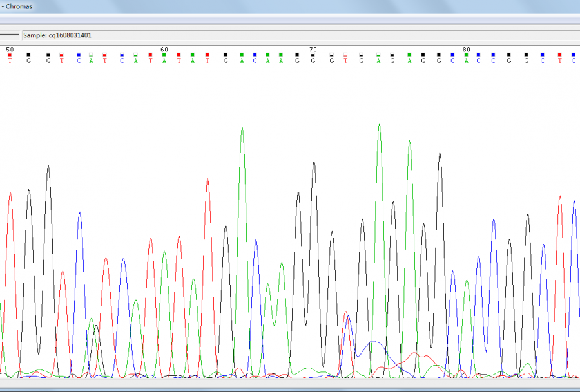Select base C at sequence position 54
The image size is (580, 392).
[x=79, y=61]
